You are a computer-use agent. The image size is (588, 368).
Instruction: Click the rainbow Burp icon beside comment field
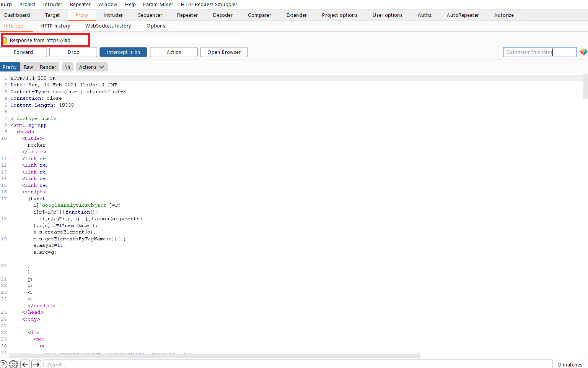(x=583, y=52)
